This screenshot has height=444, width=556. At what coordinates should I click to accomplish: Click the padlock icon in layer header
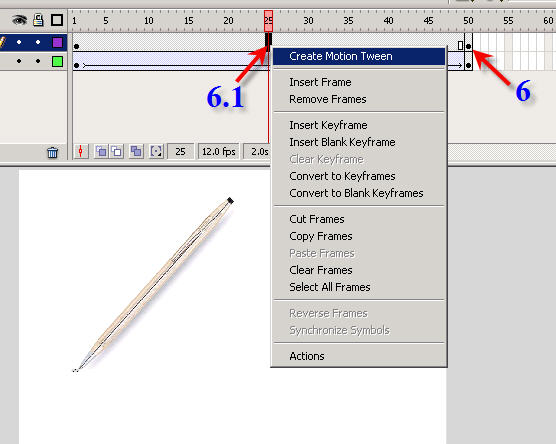38,20
